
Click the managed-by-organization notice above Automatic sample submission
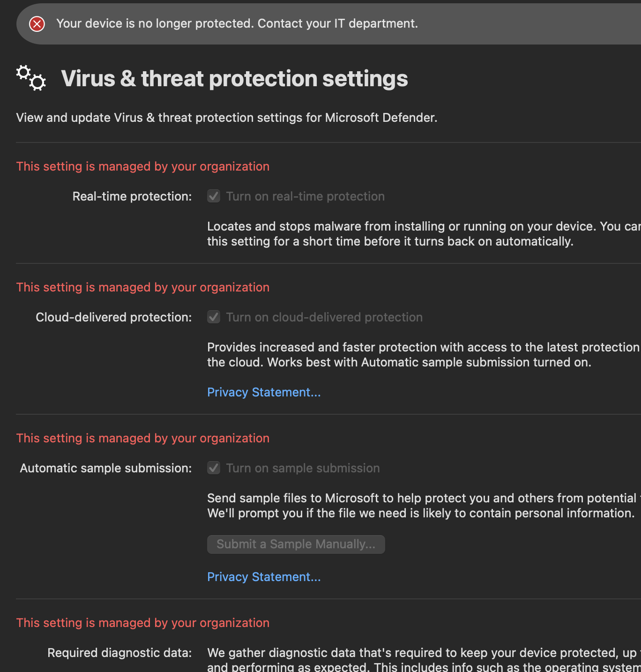[x=143, y=438]
